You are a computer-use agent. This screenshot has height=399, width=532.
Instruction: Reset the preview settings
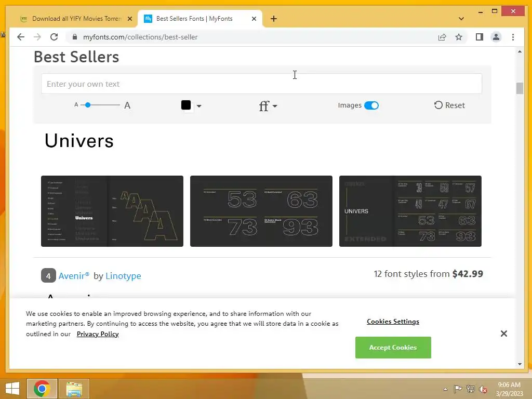449,105
